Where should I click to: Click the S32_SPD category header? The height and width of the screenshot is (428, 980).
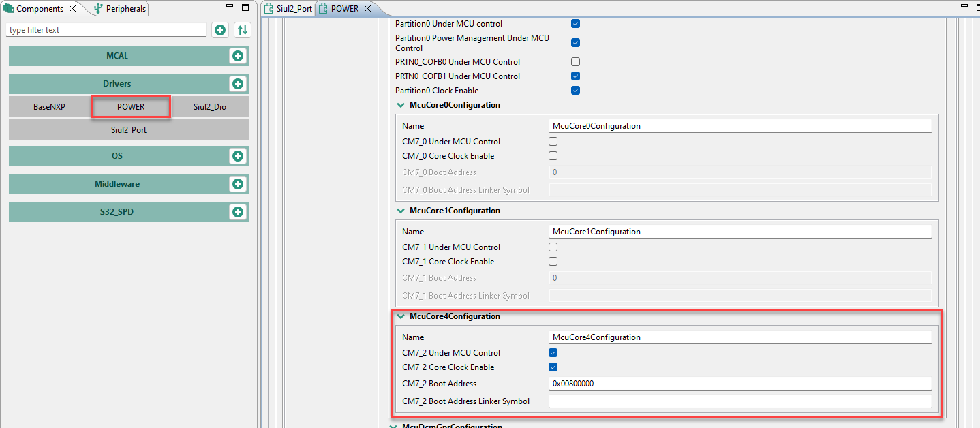point(117,212)
